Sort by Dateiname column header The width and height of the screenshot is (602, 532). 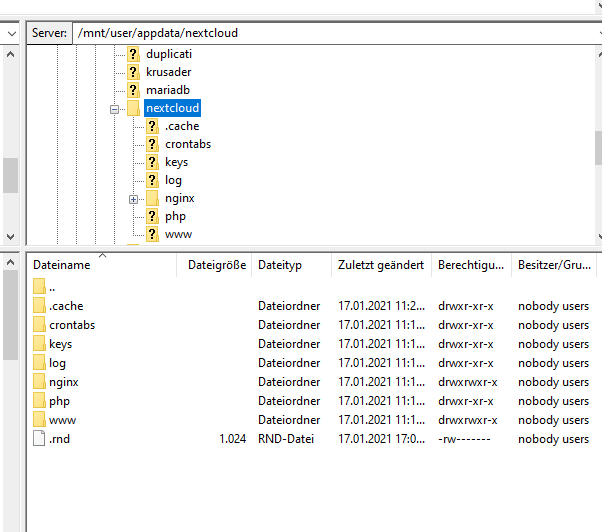(61, 265)
